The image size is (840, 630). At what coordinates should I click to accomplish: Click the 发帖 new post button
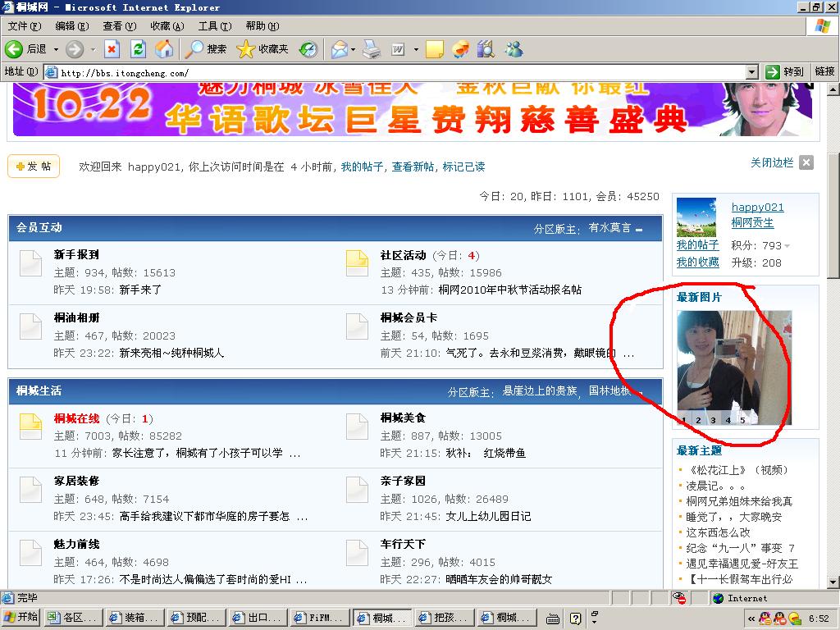33,167
